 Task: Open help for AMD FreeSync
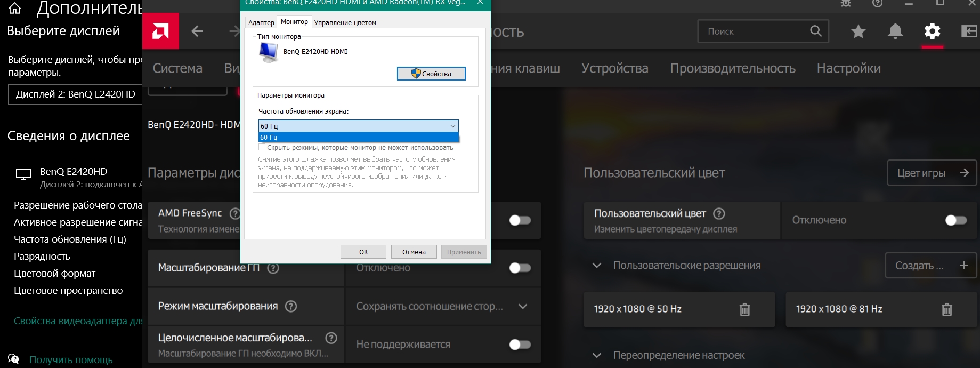coord(234,213)
